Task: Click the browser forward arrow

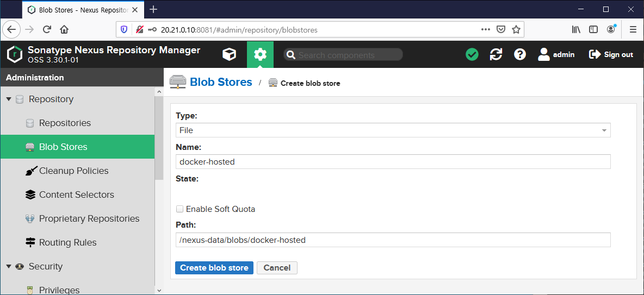Action: [29, 29]
